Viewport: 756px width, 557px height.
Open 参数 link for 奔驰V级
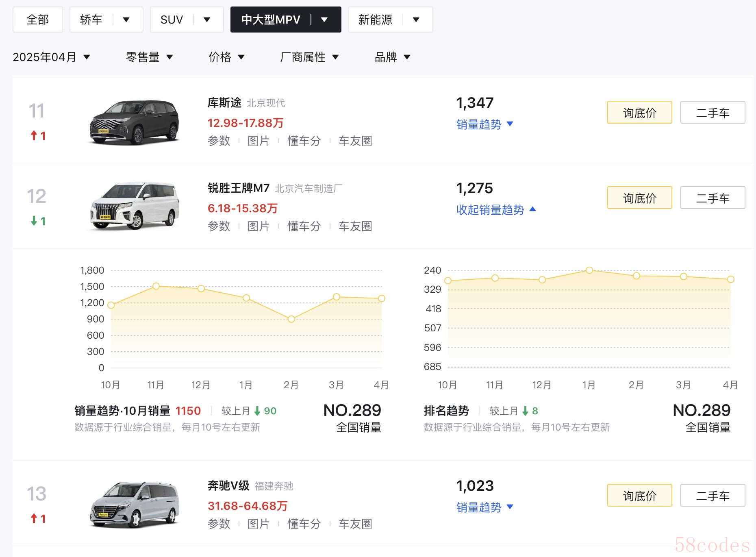point(219,524)
